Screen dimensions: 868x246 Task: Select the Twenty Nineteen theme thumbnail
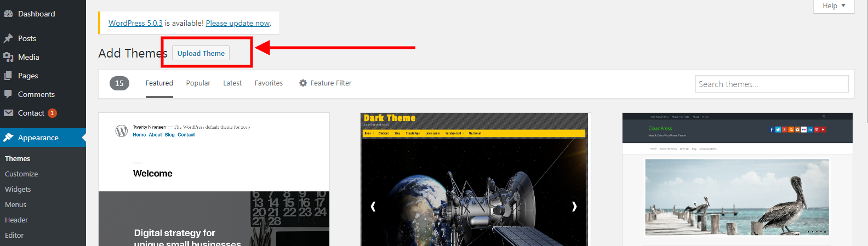214,180
